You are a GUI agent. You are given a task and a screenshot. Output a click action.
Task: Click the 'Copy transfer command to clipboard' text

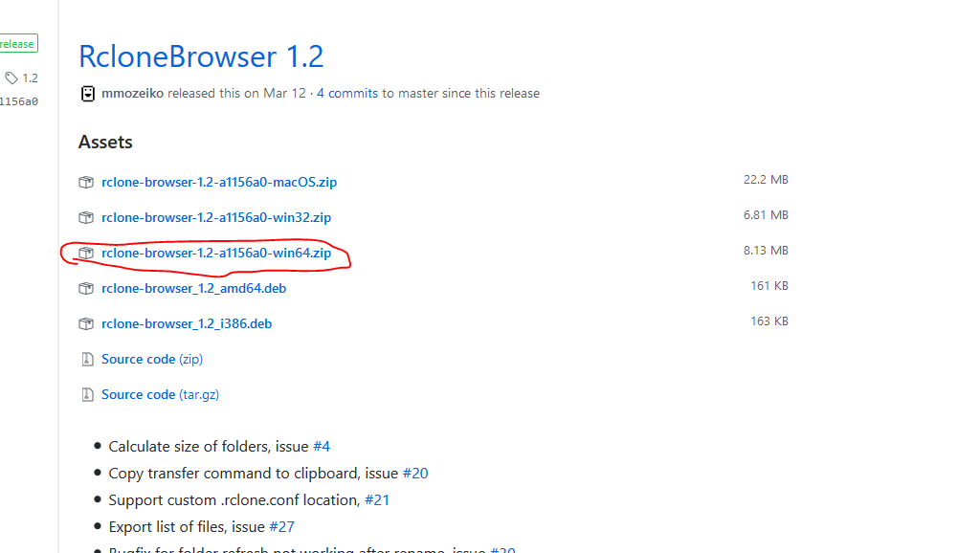coord(233,474)
